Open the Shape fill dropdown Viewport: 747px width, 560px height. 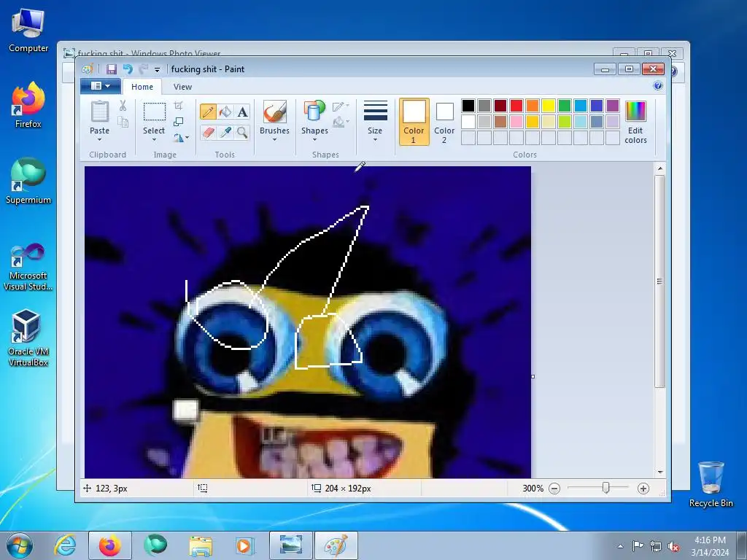click(x=341, y=122)
